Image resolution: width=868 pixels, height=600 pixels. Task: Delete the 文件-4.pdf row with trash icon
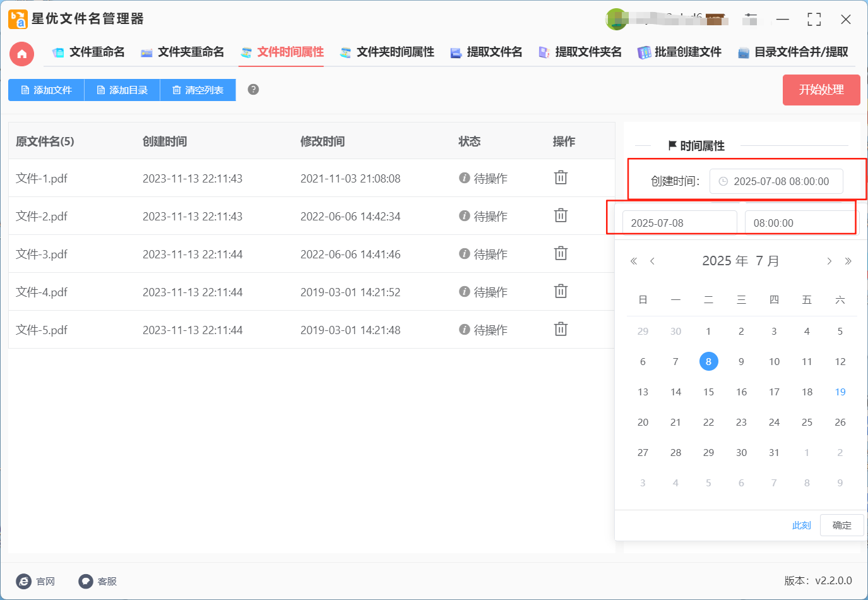pyautogui.click(x=561, y=291)
